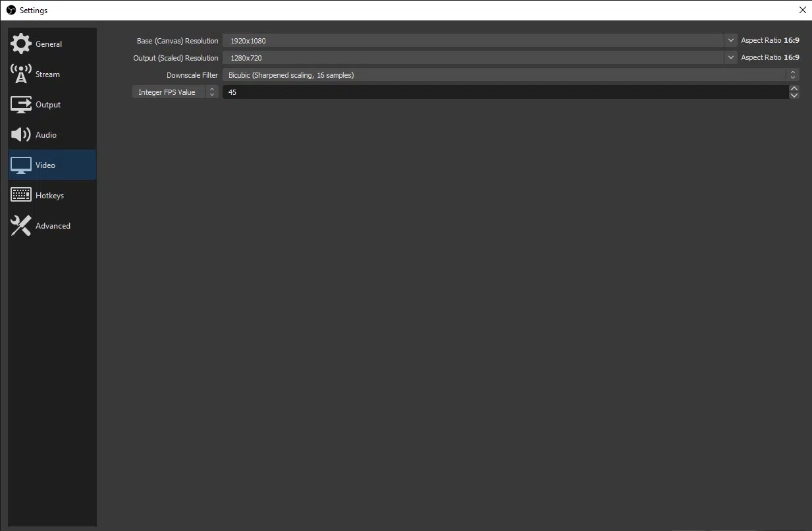Click the General gear icon

click(20, 43)
